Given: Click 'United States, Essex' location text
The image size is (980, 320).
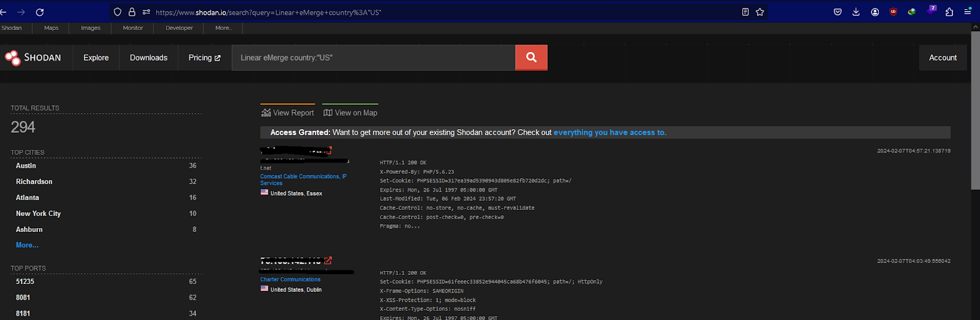Looking at the screenshot, I should [296, 193].
